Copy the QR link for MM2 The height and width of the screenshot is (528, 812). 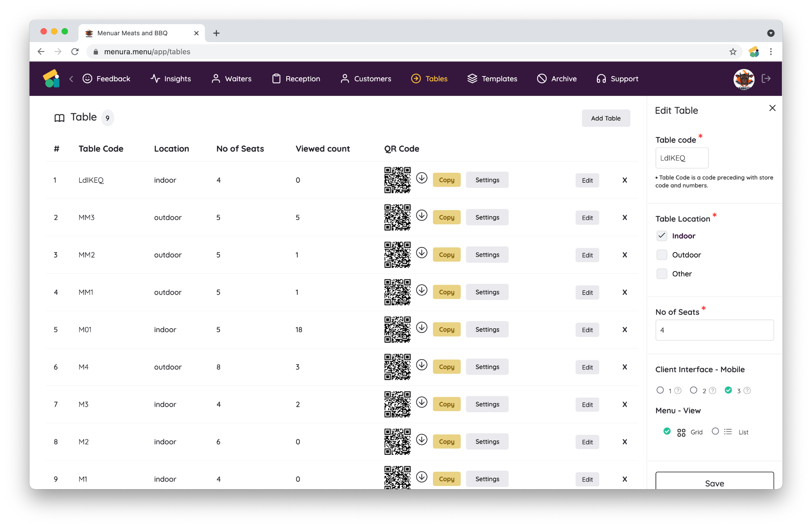tap(446, 255)
